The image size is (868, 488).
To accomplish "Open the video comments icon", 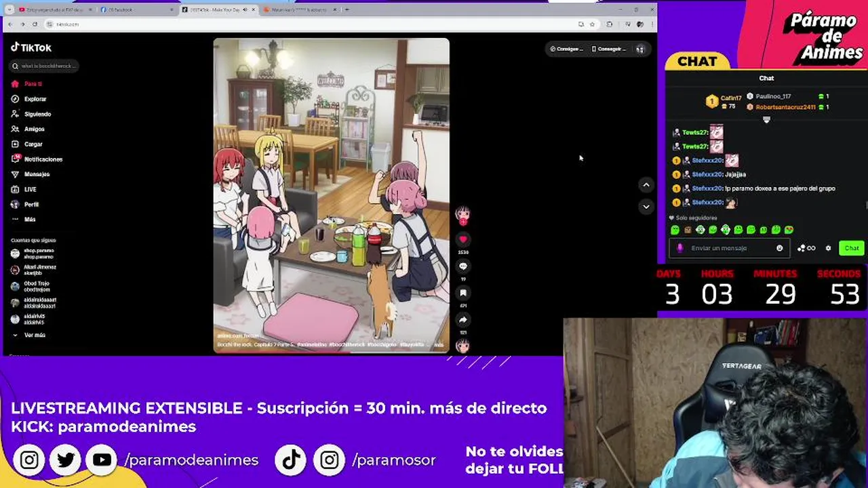I will tap(463, 266).
